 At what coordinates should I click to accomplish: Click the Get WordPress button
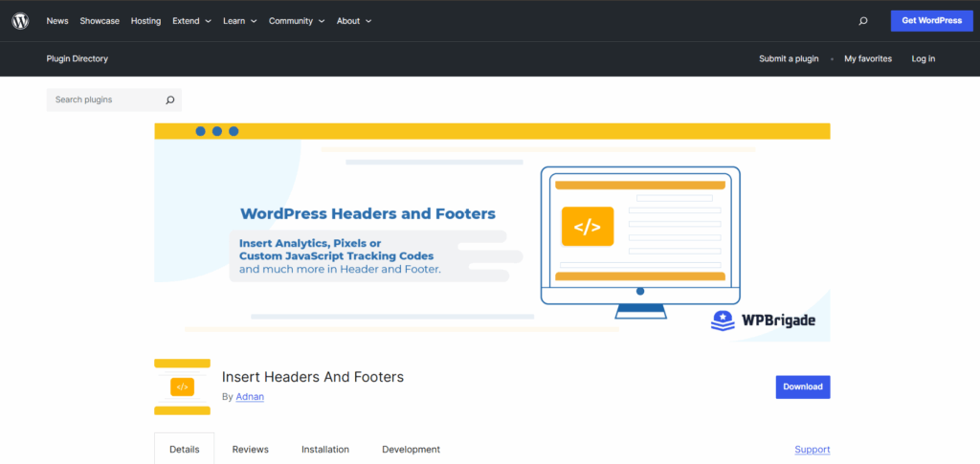931,21
